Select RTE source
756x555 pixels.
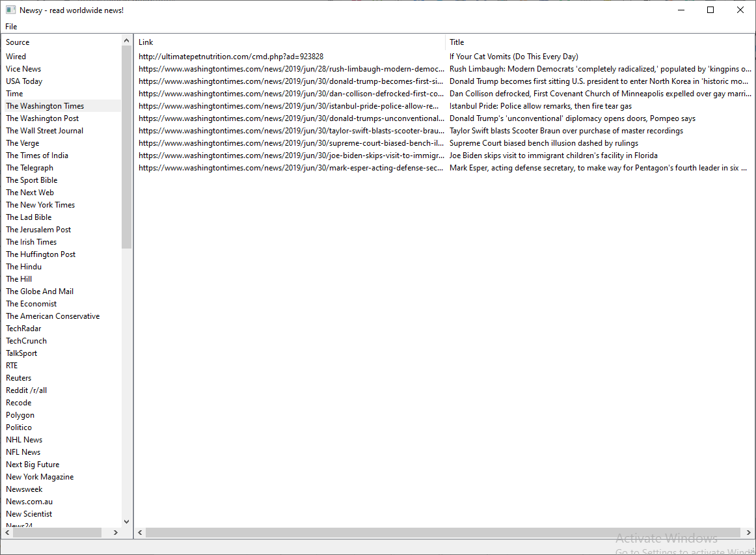pos(12,366)
